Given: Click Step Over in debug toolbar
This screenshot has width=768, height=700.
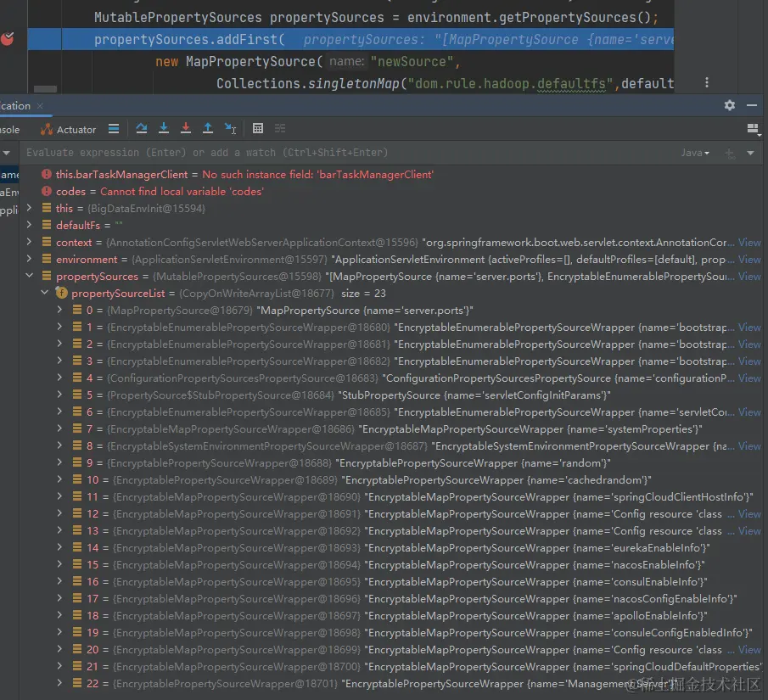Looking at the screenshot, I should click(x=142, y=129).
